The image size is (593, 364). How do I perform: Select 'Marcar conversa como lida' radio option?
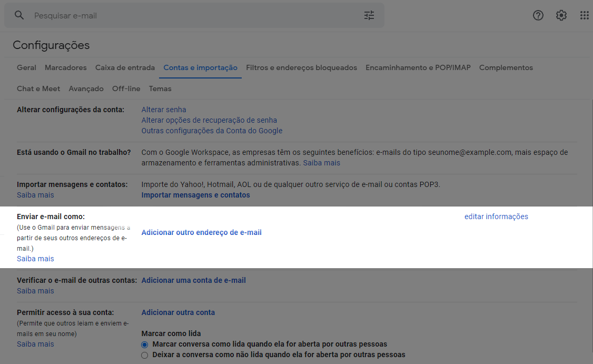144,345
